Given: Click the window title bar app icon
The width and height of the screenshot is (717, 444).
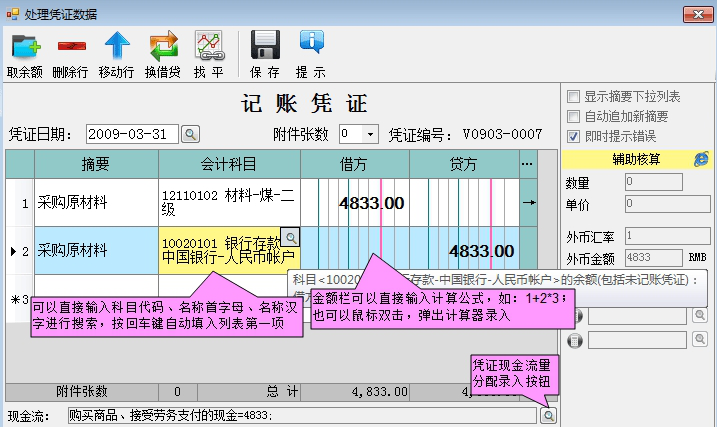Looking at the screenshot, I should coord(12,14).
